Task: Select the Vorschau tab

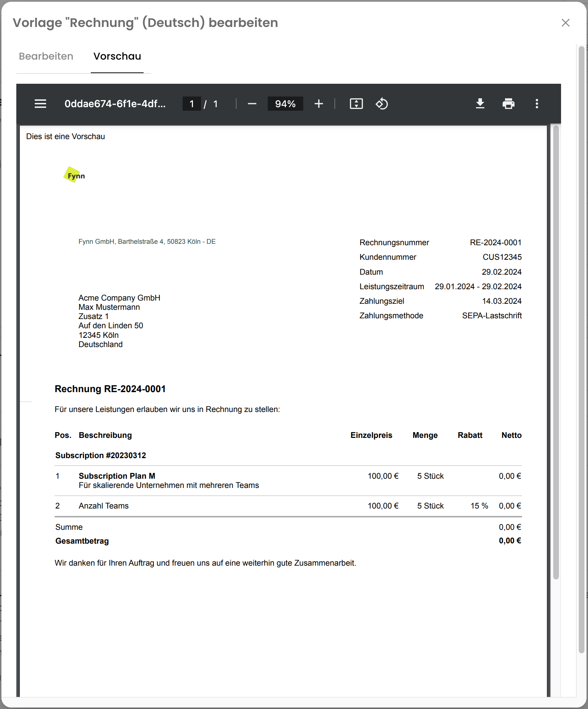Action: coord(117,56)
